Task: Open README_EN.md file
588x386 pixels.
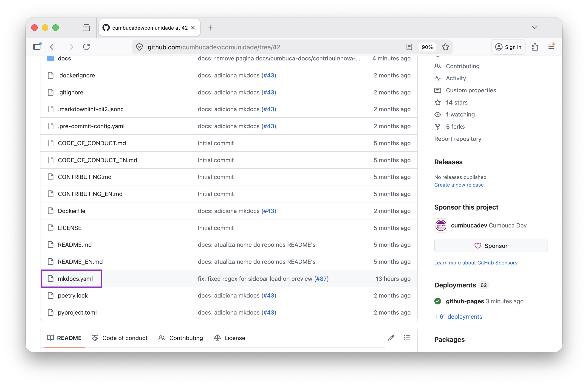Action: click(x=80, y=262)
